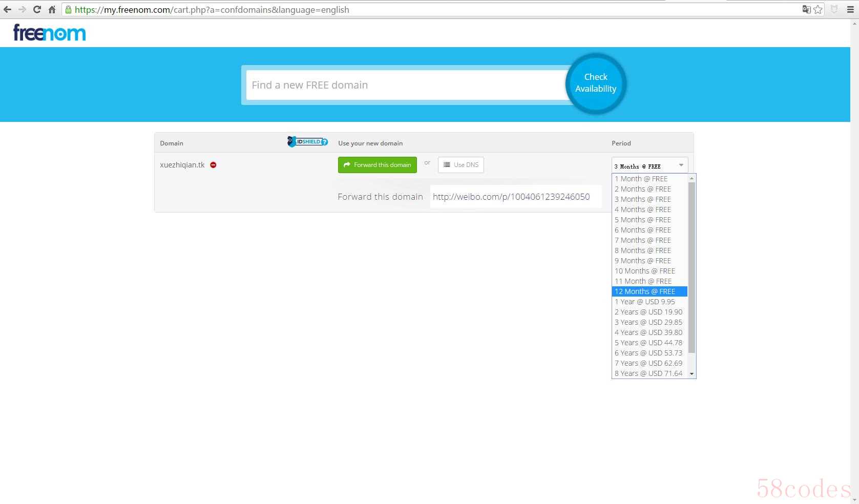Image resolution: width=859 pixels, height=504 pixels.
Task: Click Check Availability round button
Action: 596,83
